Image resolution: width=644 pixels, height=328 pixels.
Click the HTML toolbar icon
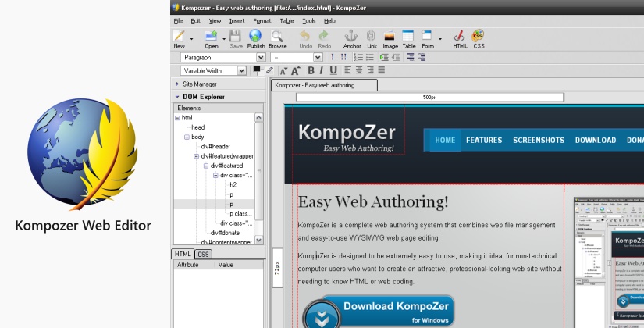pos(460,38)
